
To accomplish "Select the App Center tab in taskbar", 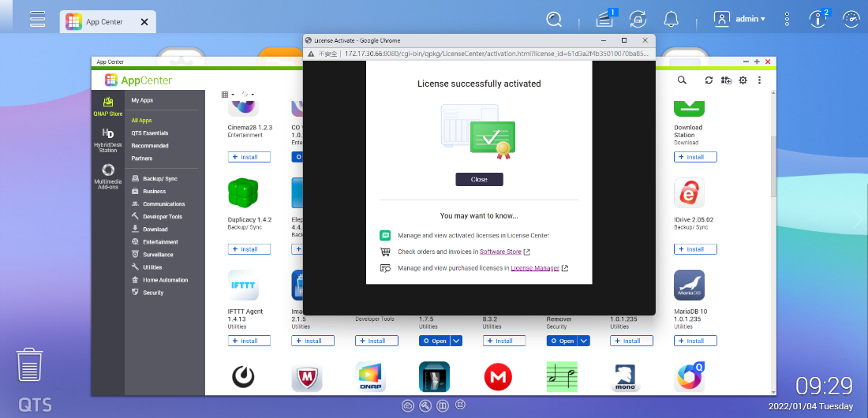I will pyautogui.click(x=107, y=22).
